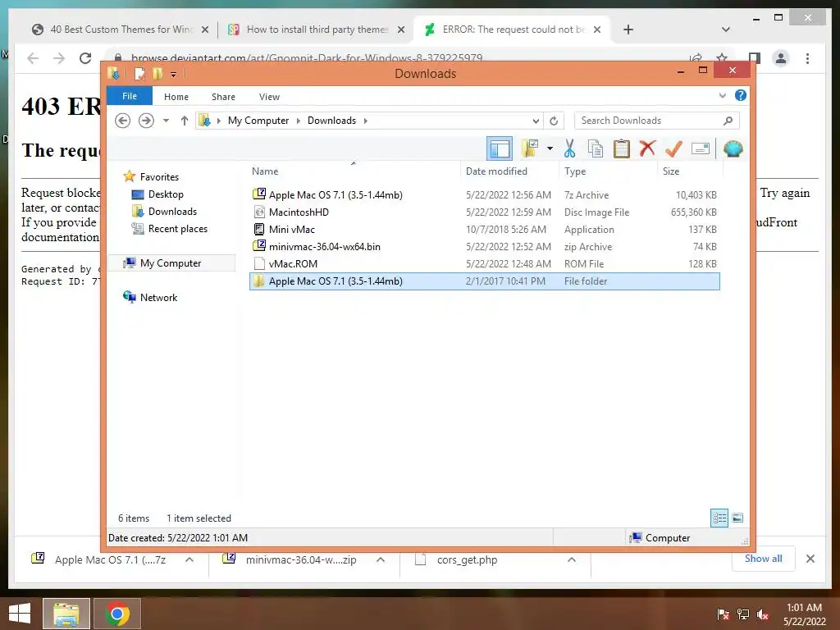Open the Share ribbon tab
Image resolution: width=840 pixels, height=630 pixels.
[223, 97]
